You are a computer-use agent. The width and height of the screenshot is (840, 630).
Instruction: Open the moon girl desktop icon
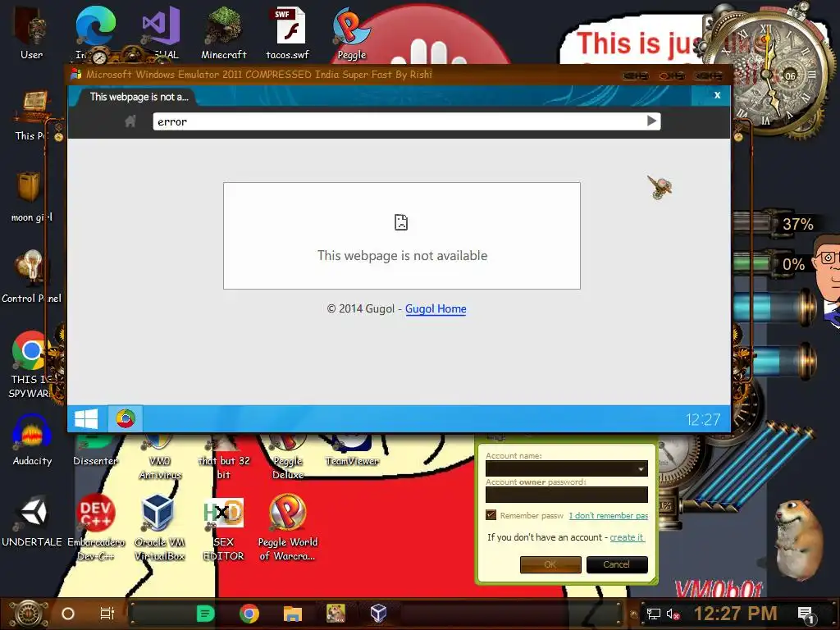(x=31, y=195)
